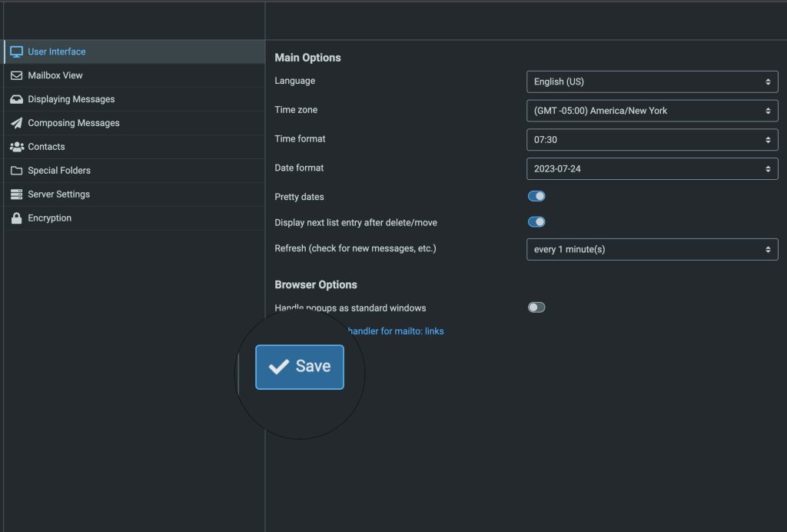
Task: Choose the Date format dropdown showing 2023-07-24
Action: coord(652,168)
